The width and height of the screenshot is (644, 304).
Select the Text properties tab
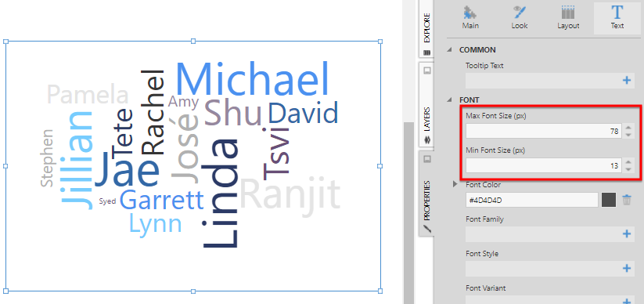(617, 18)
